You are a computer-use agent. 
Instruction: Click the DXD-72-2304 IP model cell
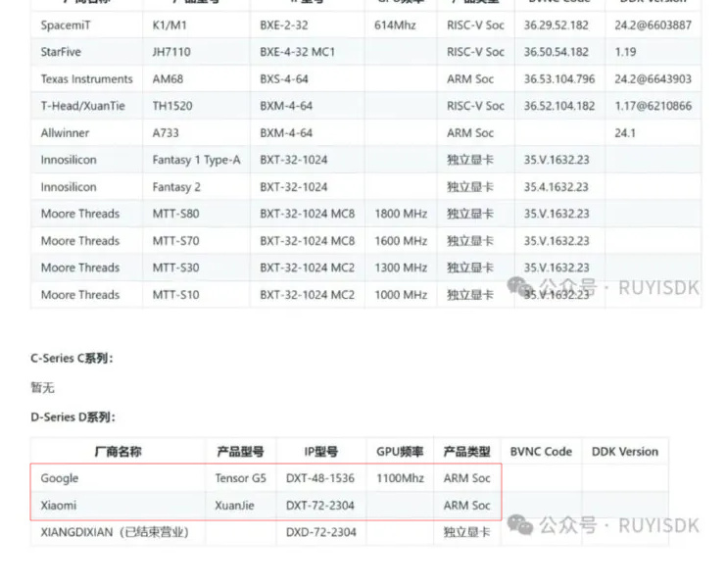tap(320, 532)
